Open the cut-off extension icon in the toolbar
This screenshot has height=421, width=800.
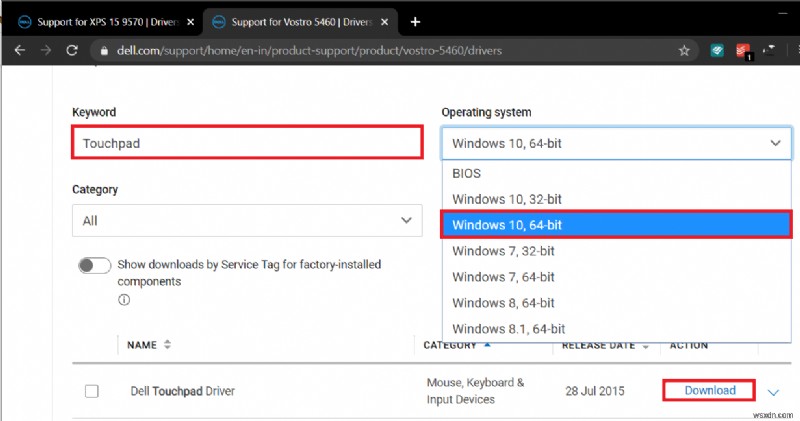pyautogui.click(x=769, y=50)
